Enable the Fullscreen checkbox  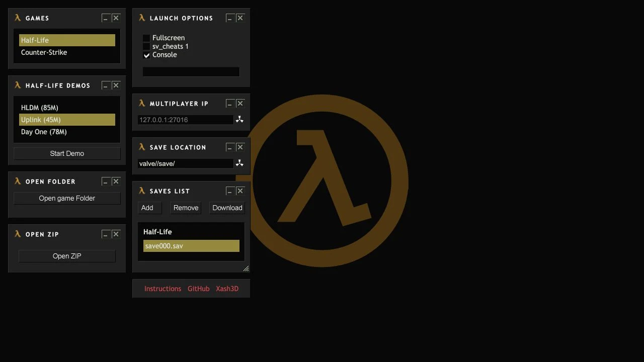[146, 38]
